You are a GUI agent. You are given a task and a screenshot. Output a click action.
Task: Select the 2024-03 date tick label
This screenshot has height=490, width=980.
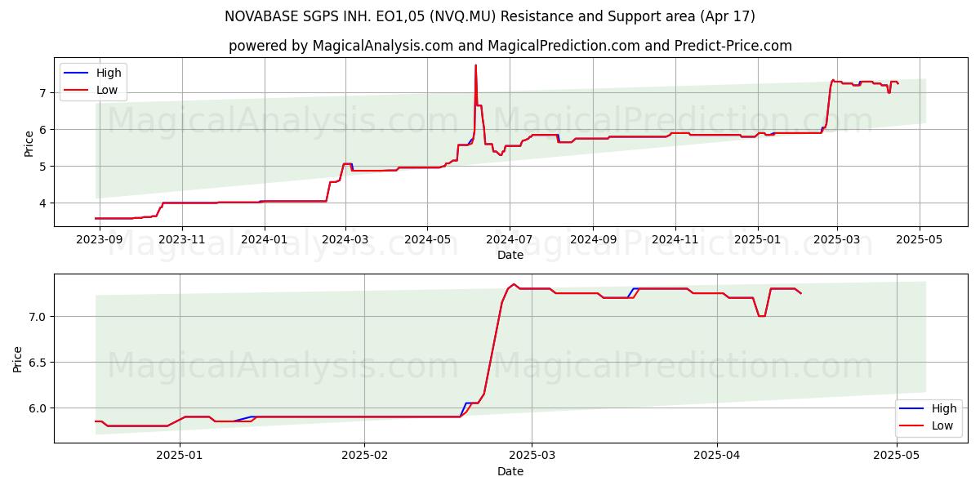tap(345, 240)
